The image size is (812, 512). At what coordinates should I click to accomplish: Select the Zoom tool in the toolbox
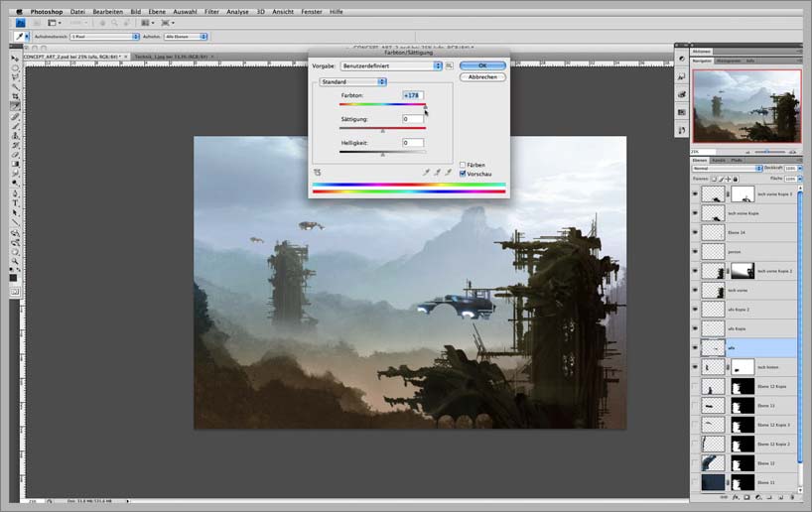[15, 262]
